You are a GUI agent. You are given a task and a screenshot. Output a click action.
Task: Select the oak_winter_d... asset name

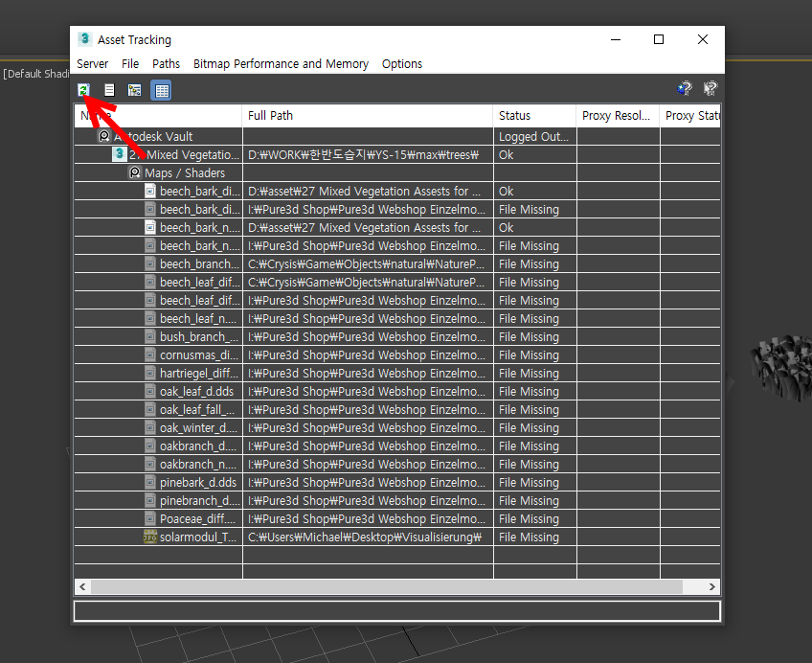(199, 428)
